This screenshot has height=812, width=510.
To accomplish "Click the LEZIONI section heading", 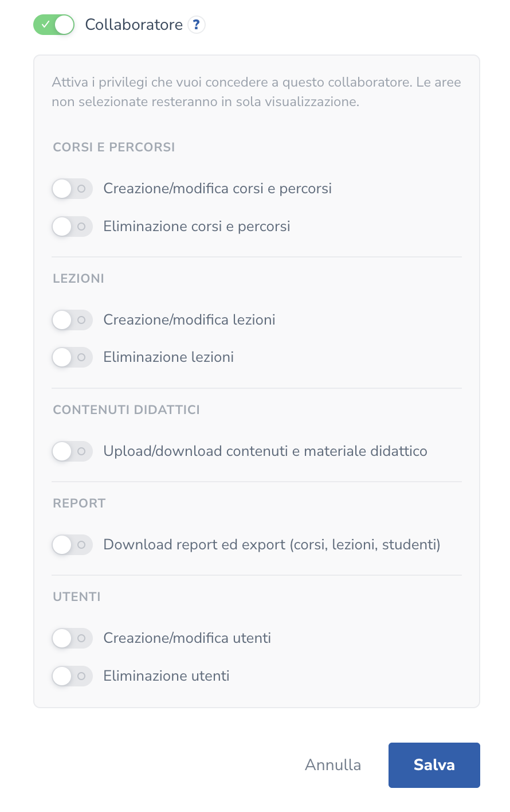I will coord(79,279).
